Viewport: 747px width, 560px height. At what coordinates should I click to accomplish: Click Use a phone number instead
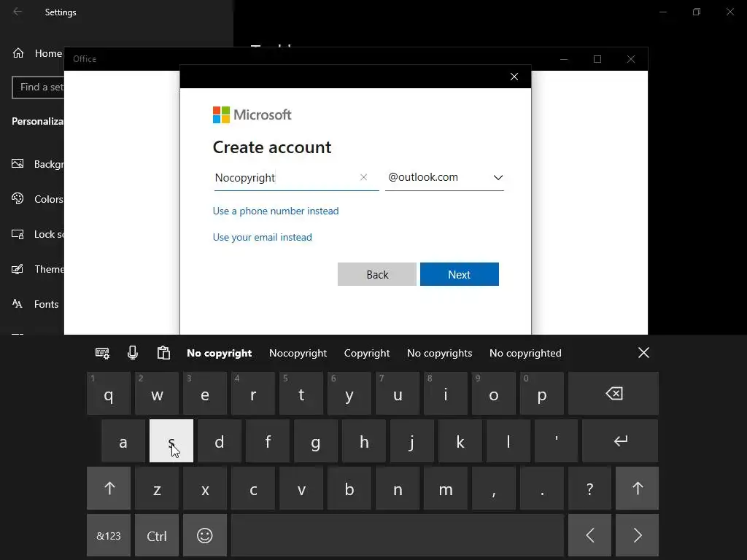[x=276, y=211]
